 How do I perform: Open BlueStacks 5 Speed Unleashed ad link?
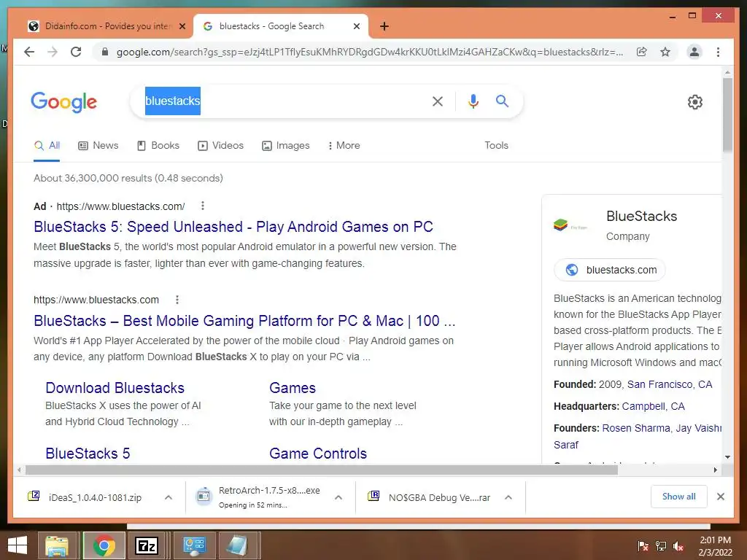point(233,227)
